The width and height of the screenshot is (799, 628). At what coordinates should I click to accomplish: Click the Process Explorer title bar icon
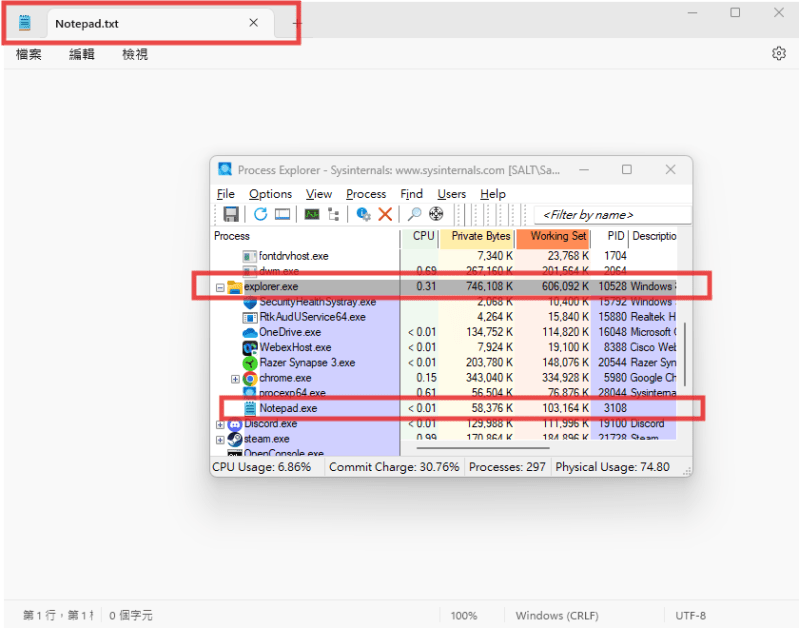coord(225,169)
